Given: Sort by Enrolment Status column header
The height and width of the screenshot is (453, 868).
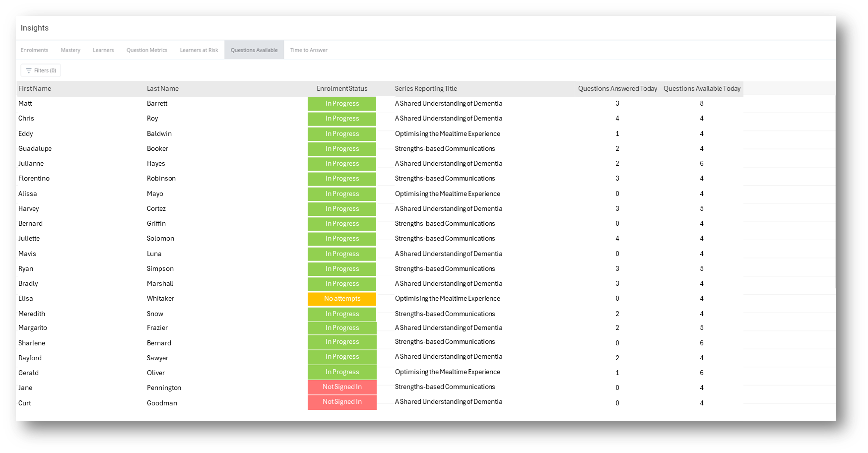Looking at the screenshot, I should click(x=342, y=89).
